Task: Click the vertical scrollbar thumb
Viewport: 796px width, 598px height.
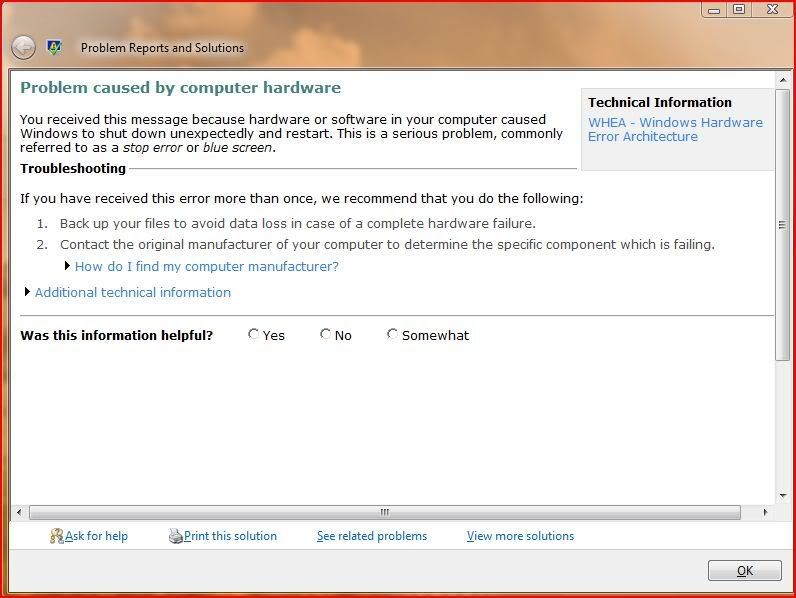Action: click(x=782, y=225)
